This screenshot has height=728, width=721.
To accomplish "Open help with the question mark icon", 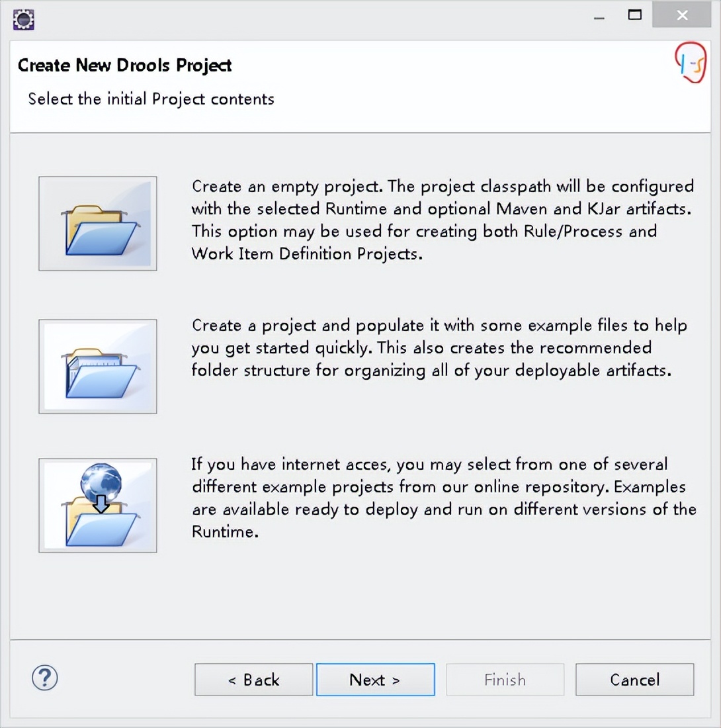I will click(x=45, y=678).
